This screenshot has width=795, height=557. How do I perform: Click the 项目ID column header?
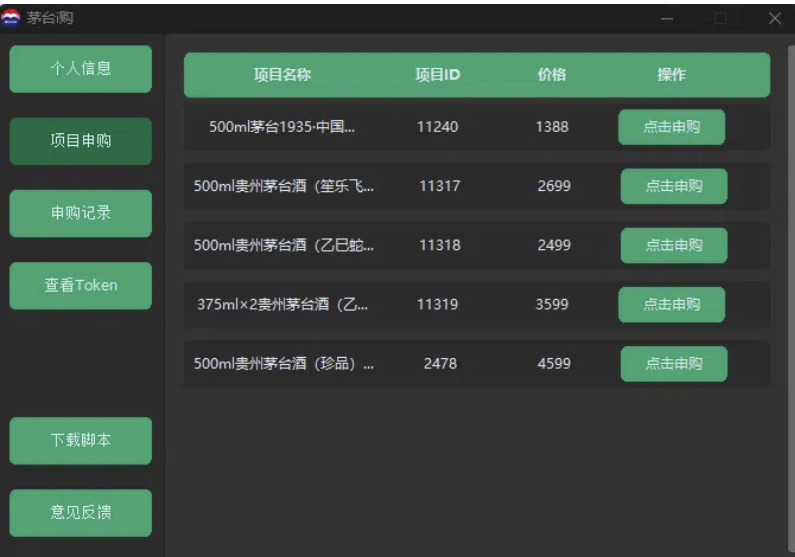point(438,75)
